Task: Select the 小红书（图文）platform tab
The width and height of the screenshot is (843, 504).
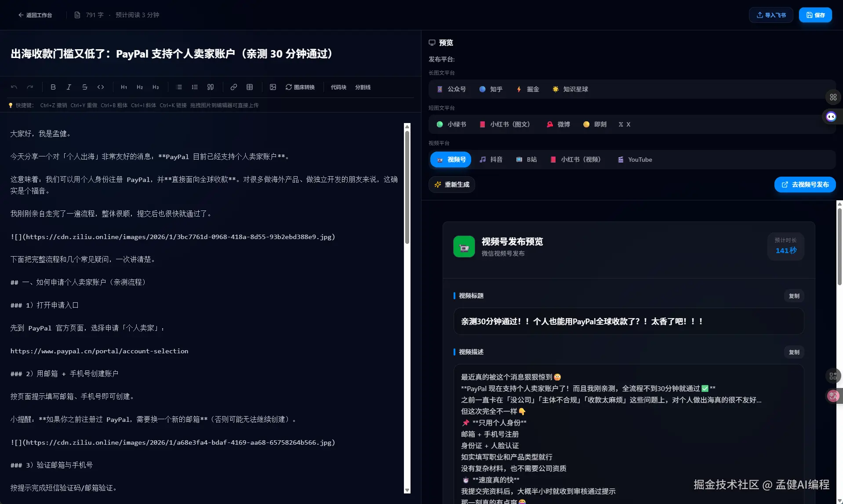Action: coord(505,124)
